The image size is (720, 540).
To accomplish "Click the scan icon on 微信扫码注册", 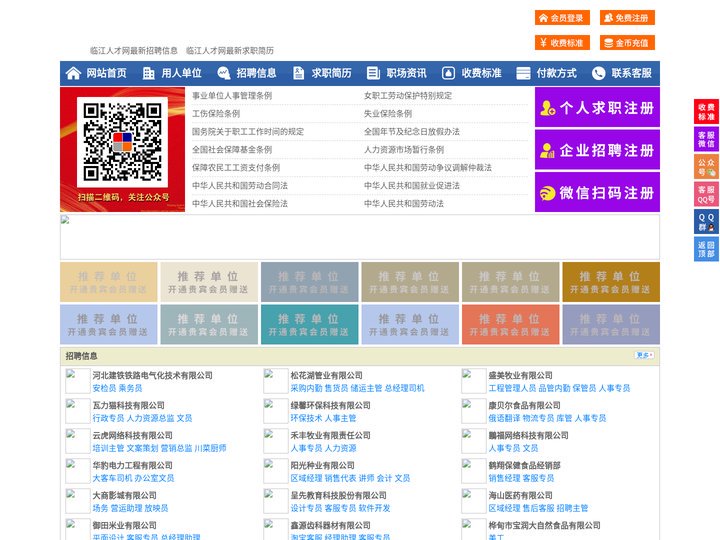I will [547, 193].
